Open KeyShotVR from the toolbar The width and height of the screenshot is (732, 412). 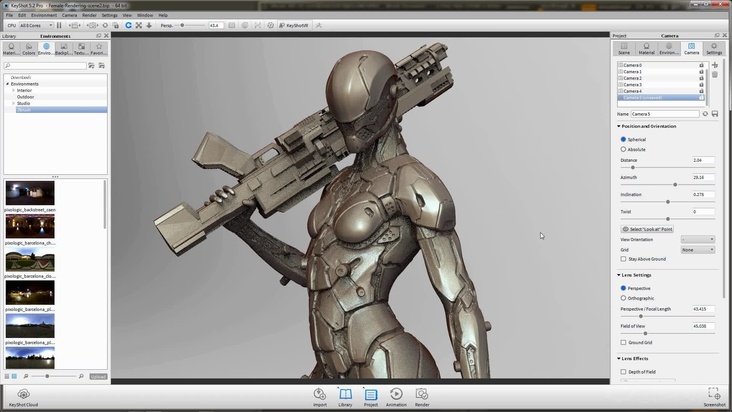pos(294,25)
